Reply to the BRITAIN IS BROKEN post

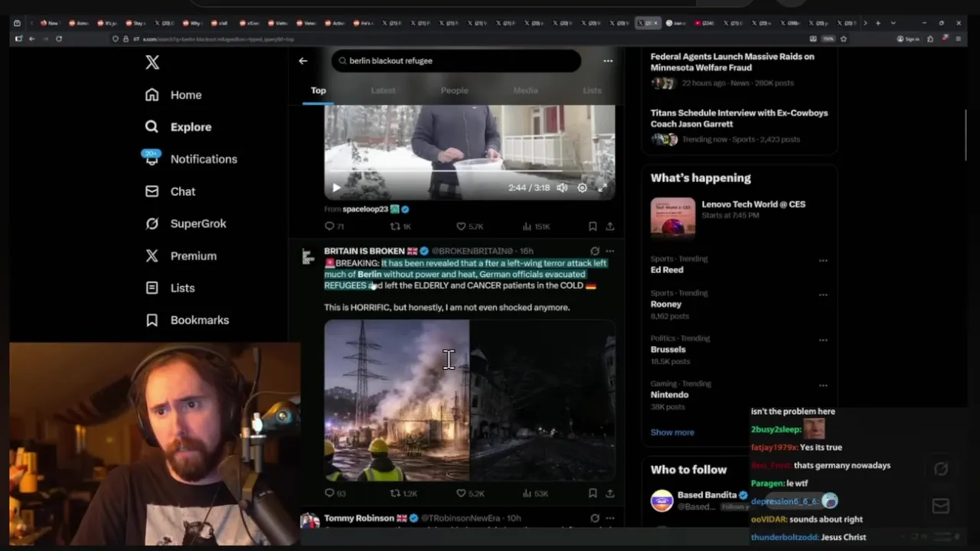pyautogui.click(x=330, y=494)
